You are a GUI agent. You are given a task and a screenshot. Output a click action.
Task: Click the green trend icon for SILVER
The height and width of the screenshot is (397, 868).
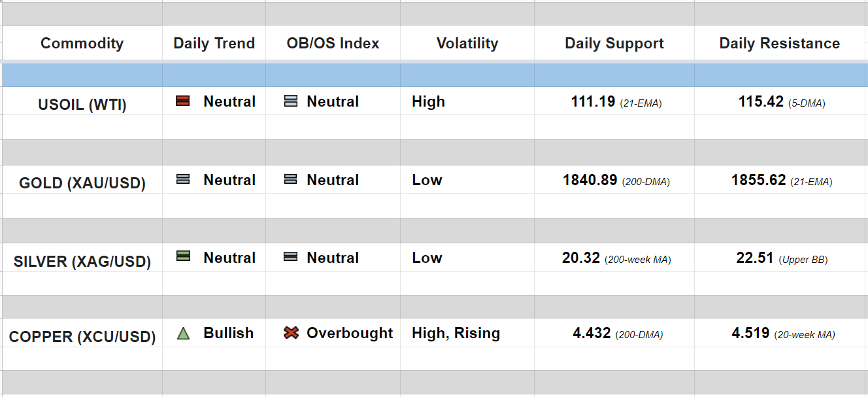pyautogui.click(x=183, y=257)
